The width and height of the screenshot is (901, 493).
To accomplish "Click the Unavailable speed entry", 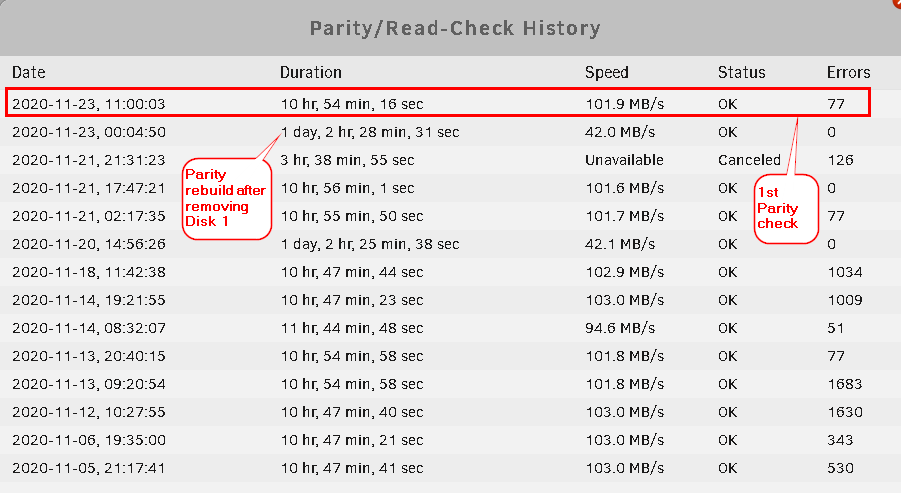I will pyautogui.click(x=624, y=160).
